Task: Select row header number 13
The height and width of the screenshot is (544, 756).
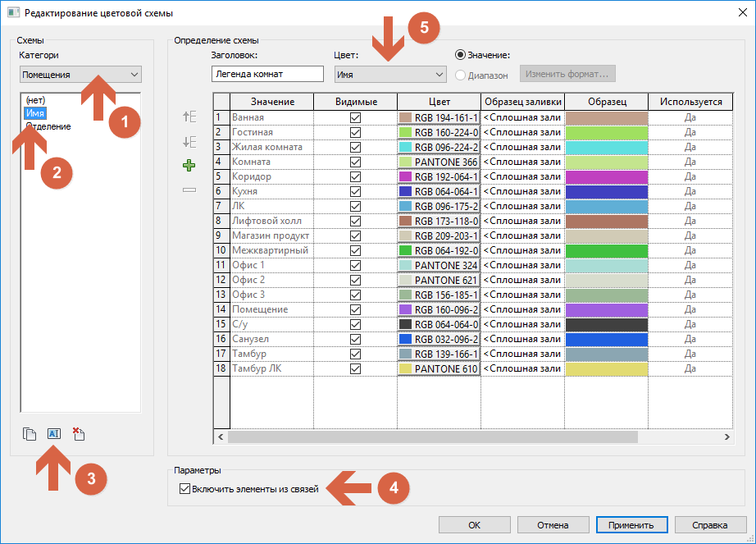Action: pos(221,295)
